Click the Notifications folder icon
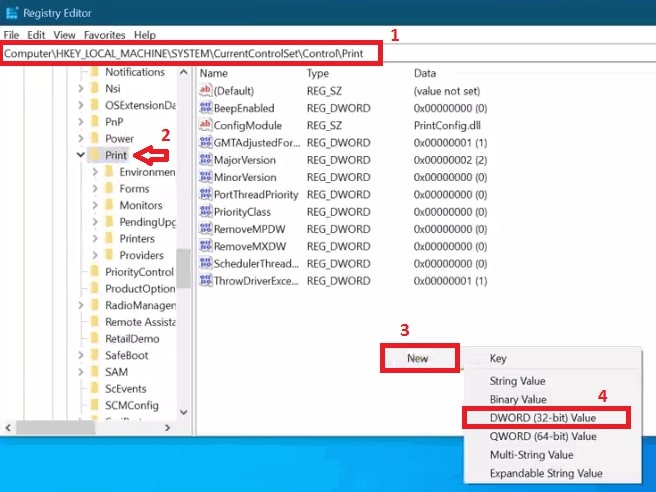The height and width of the screenshot is (492, 656). click(x=95, y=72)
